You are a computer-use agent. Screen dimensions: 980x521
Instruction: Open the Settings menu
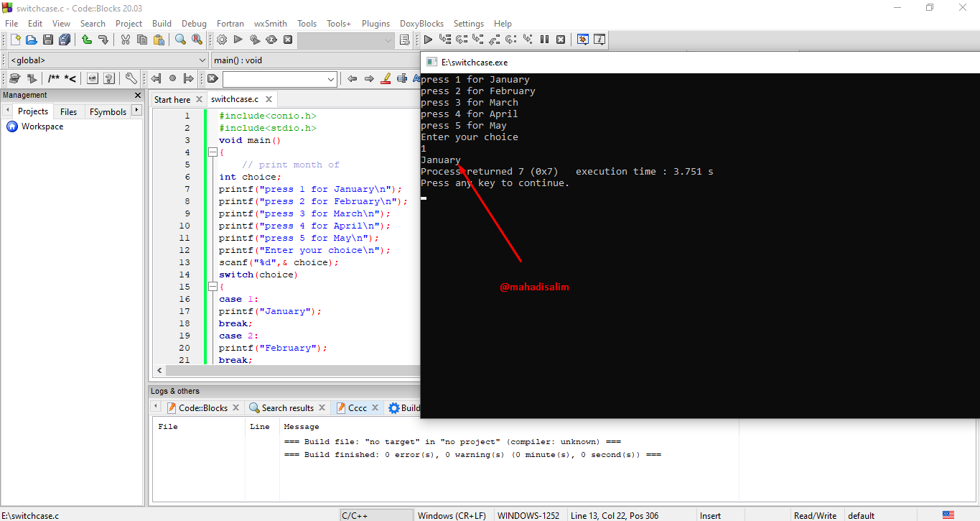469,24
